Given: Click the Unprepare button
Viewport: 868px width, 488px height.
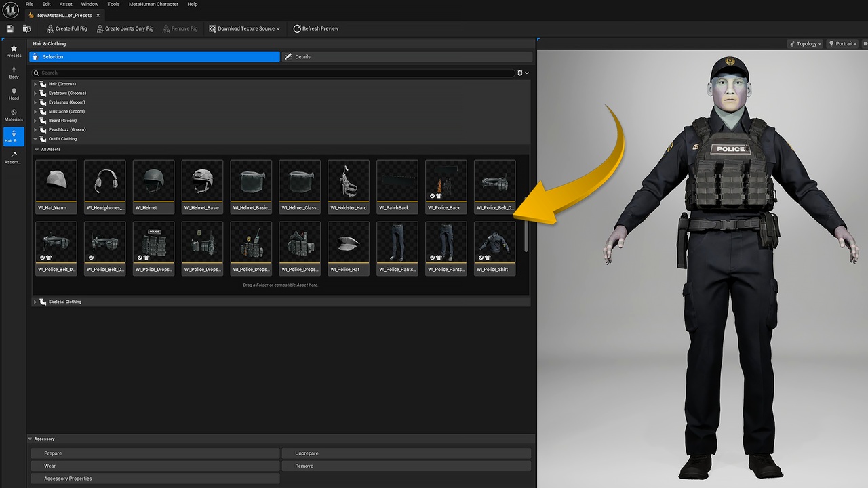Looking at the screenshot, I should pos(407,453).
